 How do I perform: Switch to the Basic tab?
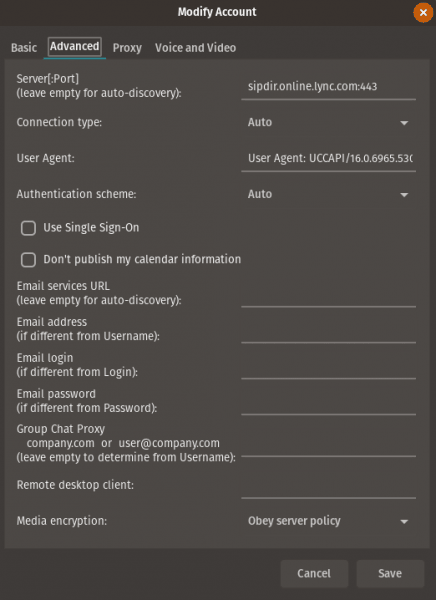(x=24, y=48)
